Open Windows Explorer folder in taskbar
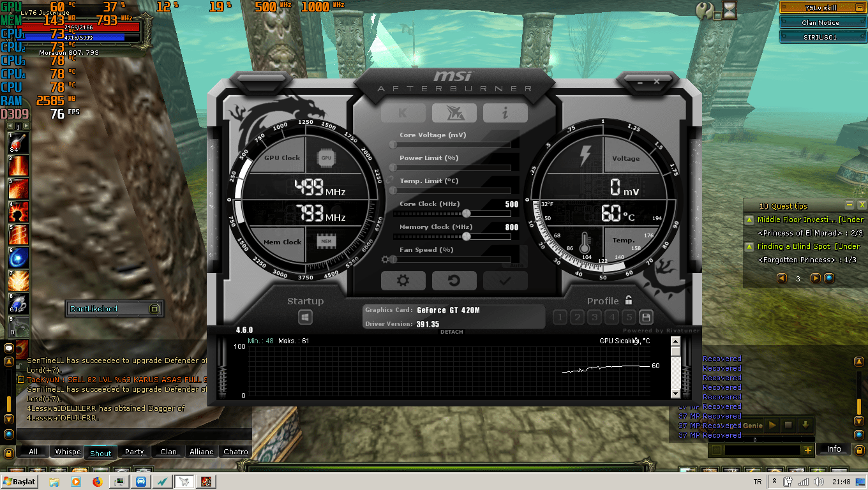Viewport: 868px width, 490px height. (54, 482)
